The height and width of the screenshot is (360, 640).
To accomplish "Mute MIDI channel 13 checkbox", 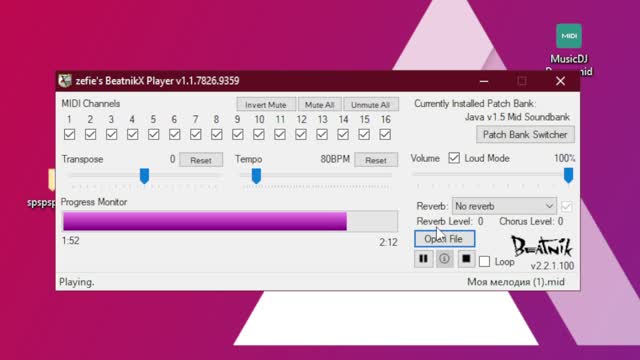I will pyautogui.click(x=322, y=134).
